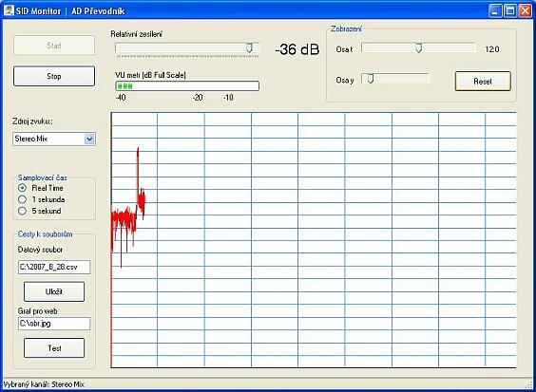Click the Osa y slider handle

[x=370, y=79]
